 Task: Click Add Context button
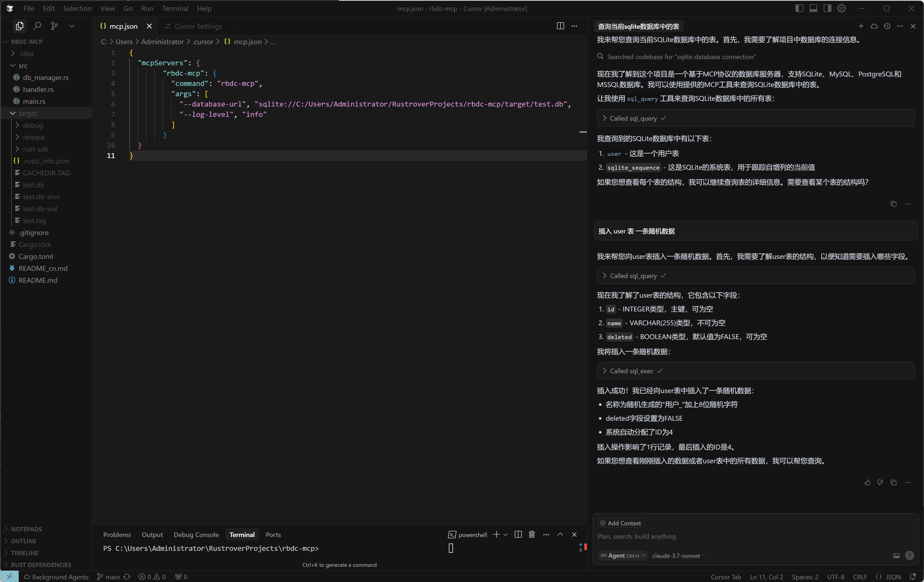coord(620,523)
